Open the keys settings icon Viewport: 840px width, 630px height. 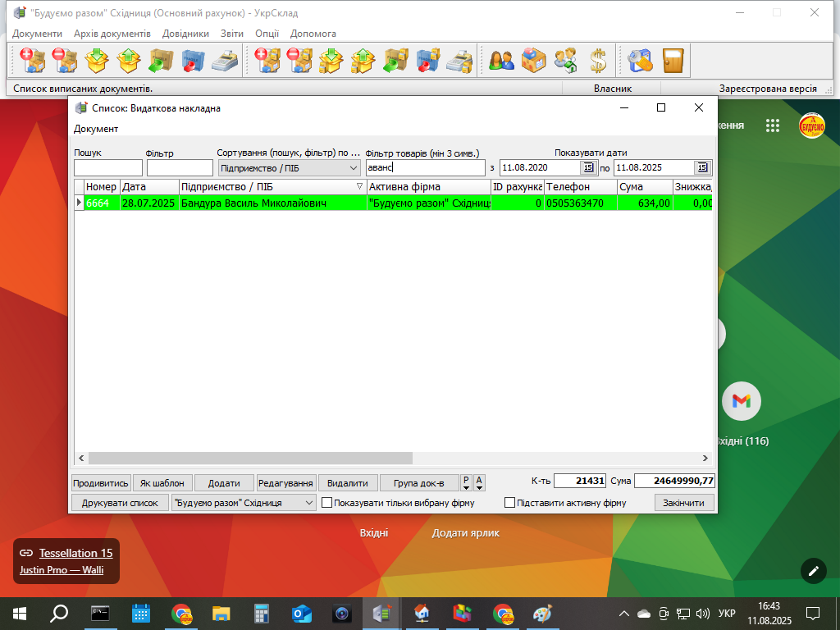point(641,60)
